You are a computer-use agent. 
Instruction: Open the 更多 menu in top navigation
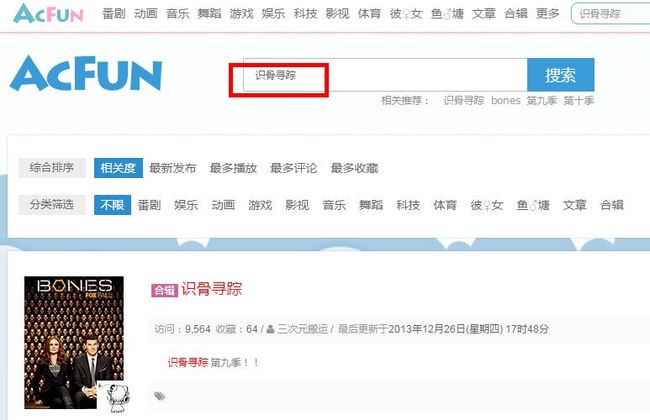pos(547,14)
